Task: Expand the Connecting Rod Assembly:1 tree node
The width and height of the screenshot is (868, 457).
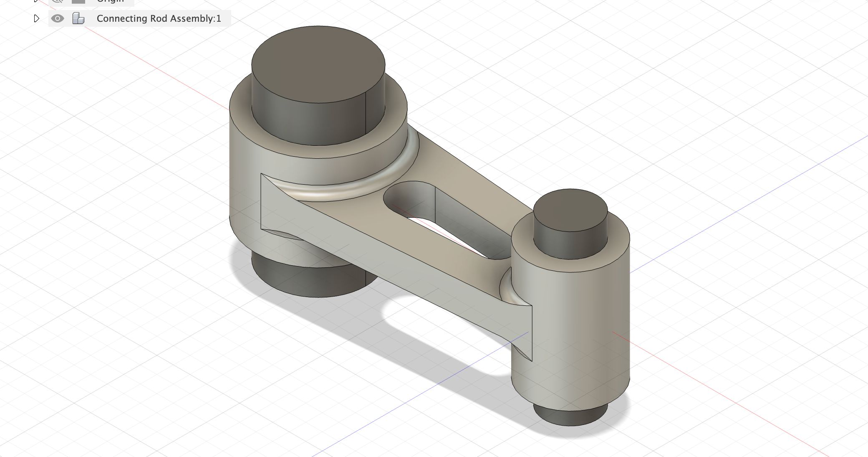Action: pyautogui.click(x=36, y=18)
